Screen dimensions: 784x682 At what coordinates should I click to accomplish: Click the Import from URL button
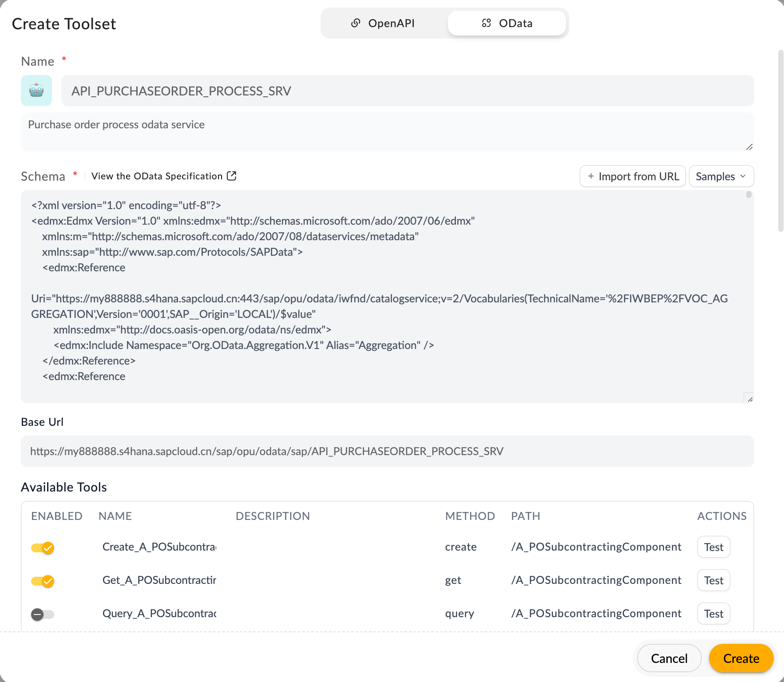tap(632, 176)
